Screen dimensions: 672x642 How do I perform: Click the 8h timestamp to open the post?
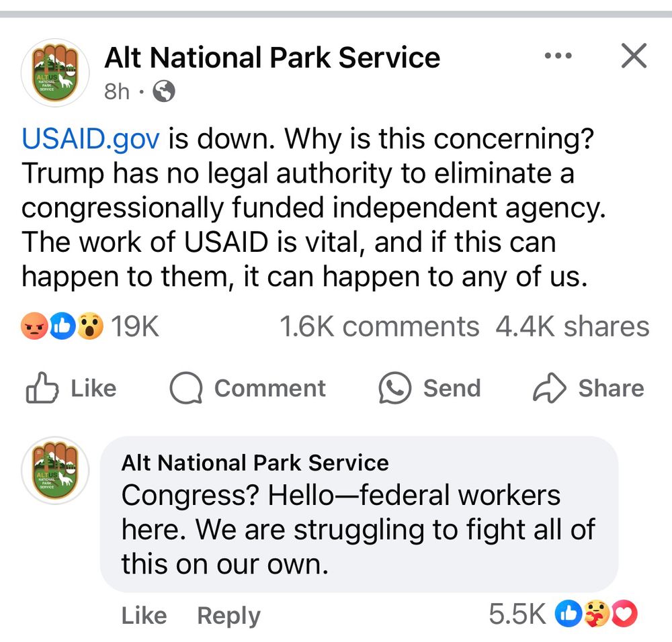tap(116, 92)
